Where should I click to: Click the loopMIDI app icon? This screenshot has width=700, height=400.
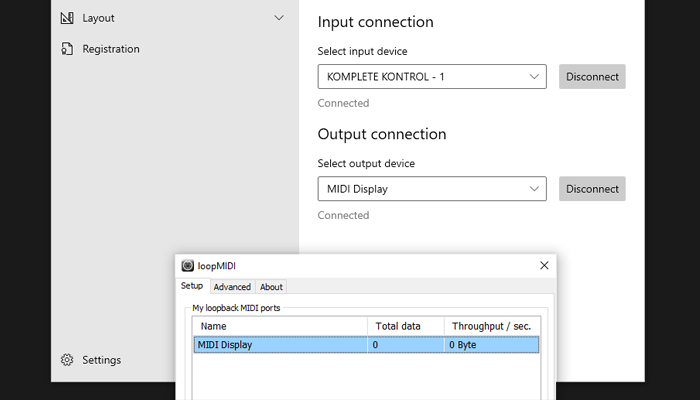(x=188, y=266)
